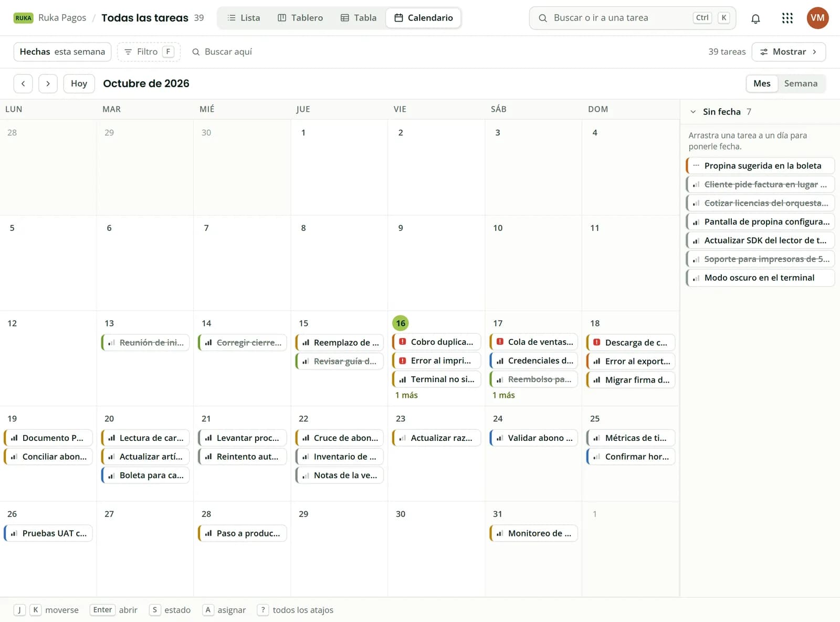
Task: Open the Filtro filter menu
Action: (x=149, y=51)
